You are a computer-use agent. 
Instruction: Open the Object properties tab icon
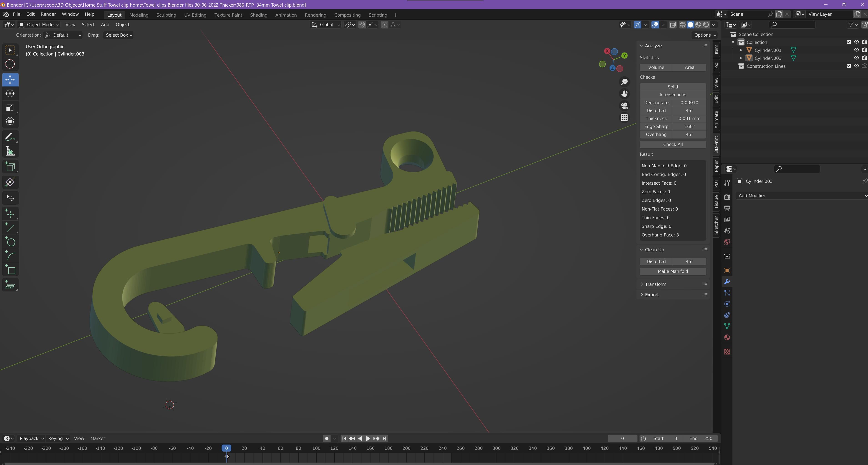click(727, 271)
